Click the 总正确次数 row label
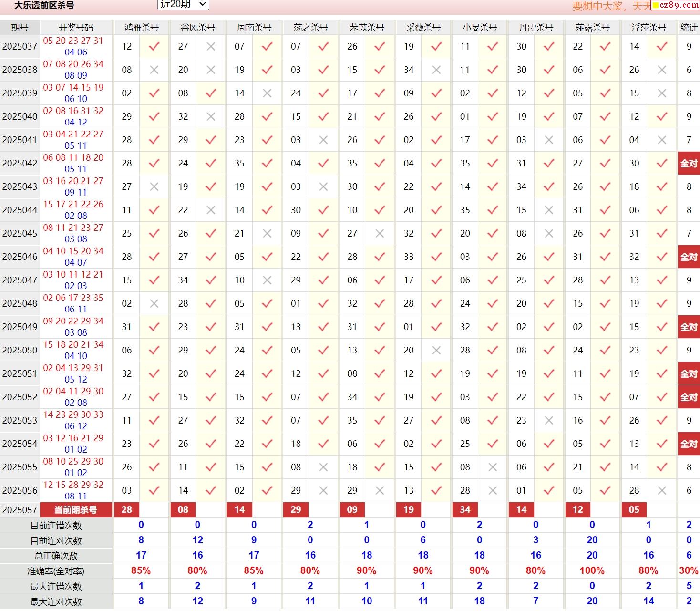The width and height of the screenshot is (700, 611). [56, 556]
